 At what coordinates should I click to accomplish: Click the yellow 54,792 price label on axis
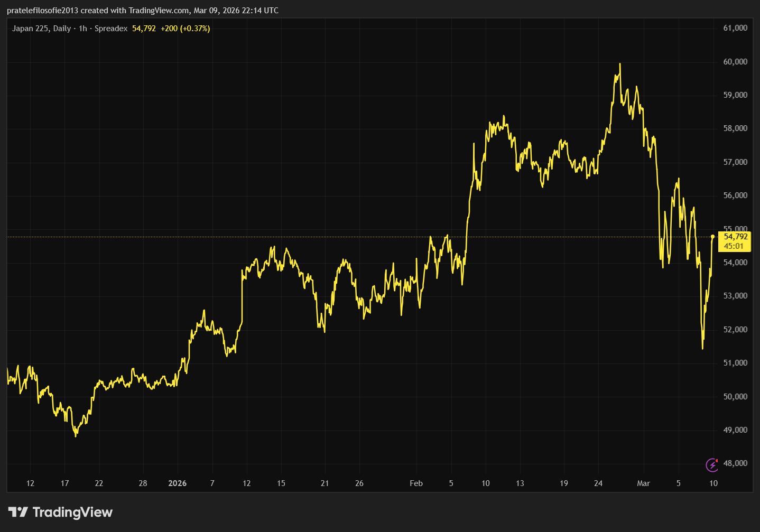(x=735, y=237)
